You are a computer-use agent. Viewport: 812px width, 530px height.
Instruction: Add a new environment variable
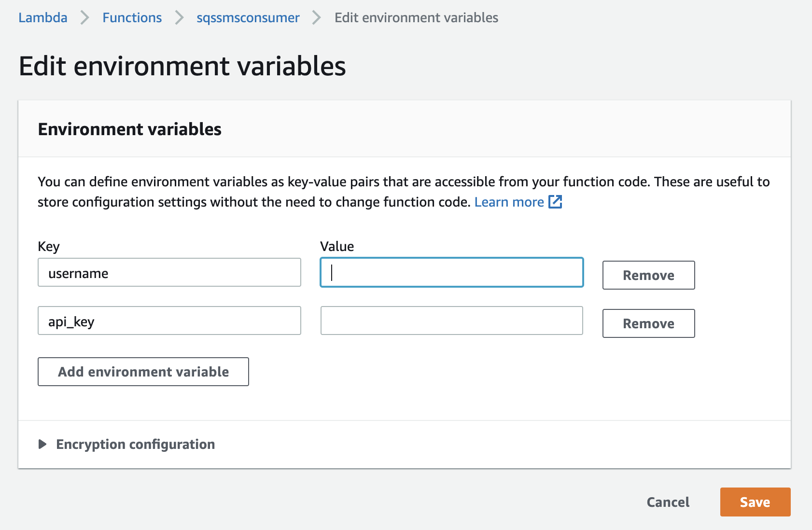pyautogui.click(x=143, y=372)
